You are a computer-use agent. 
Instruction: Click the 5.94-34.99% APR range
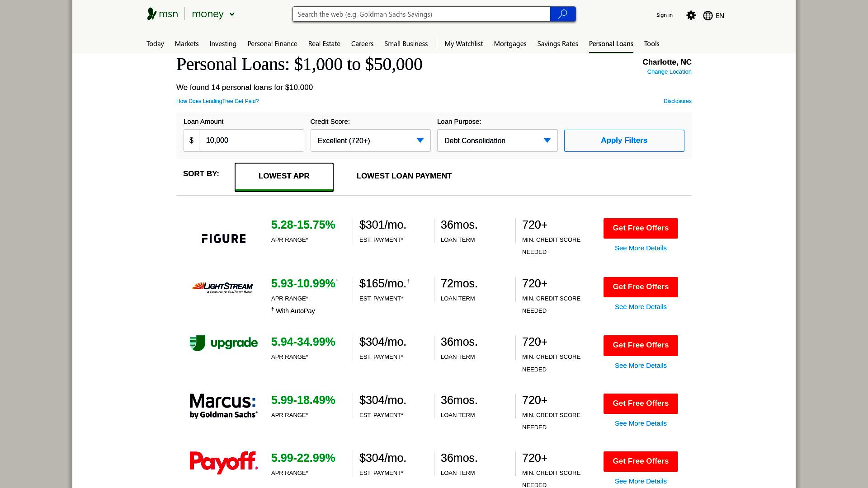303,342
